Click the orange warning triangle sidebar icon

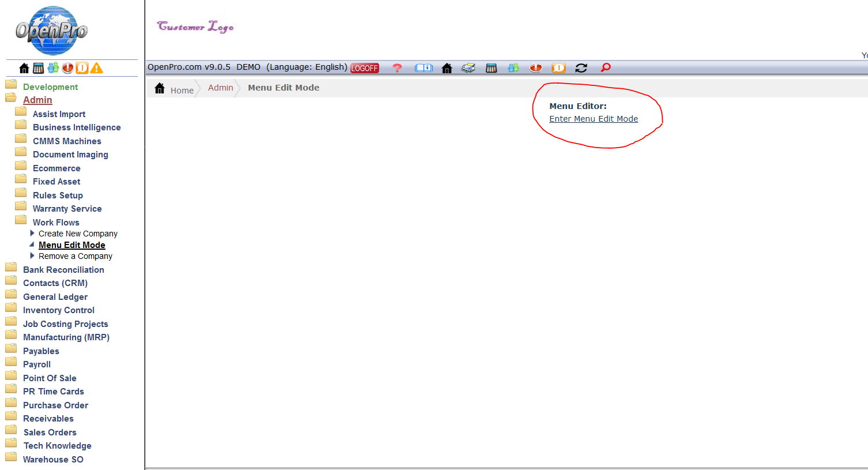(97, 68)
